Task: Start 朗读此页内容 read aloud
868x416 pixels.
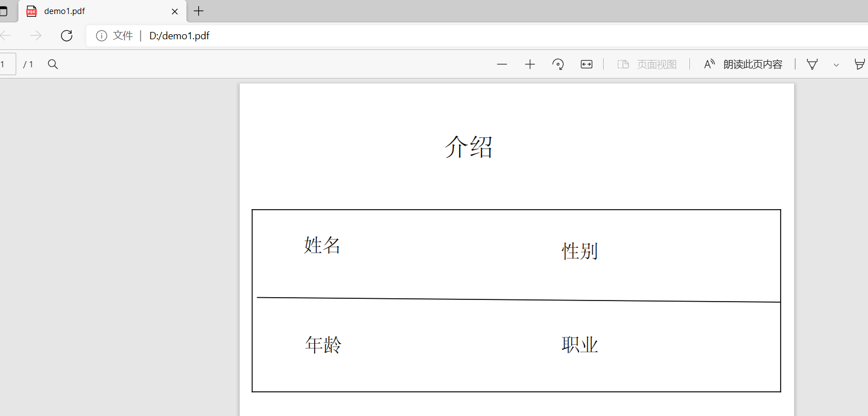Action: click(743, 64)
